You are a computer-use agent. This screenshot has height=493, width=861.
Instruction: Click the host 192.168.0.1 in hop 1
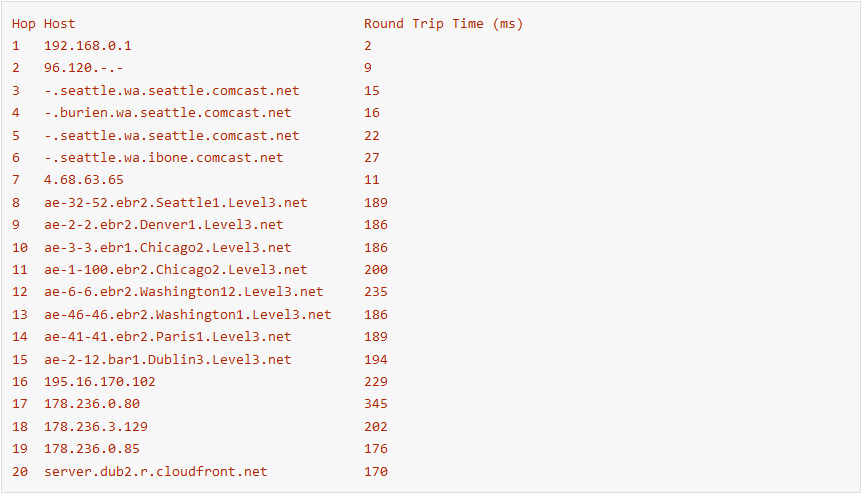[88, 46]
